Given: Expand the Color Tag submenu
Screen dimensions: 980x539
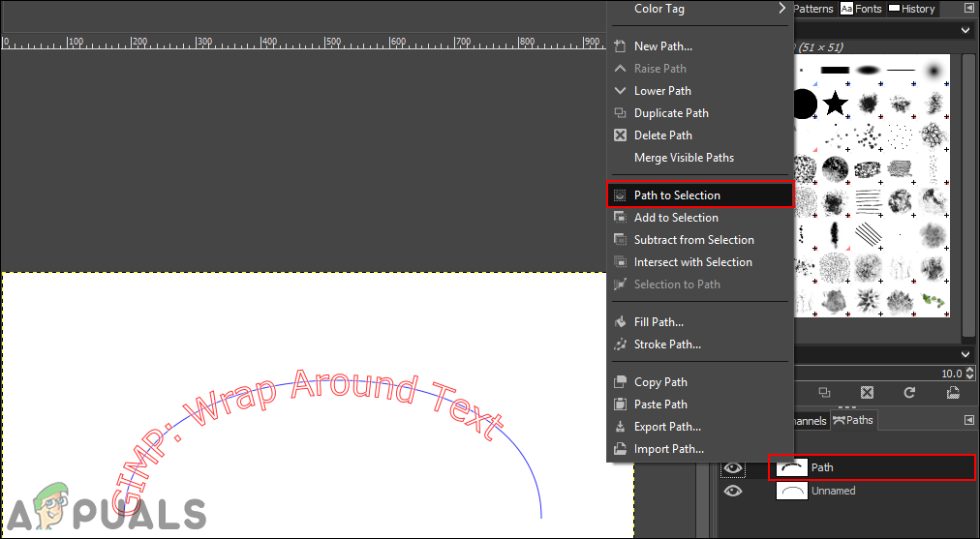Looking at the screenshot, I should (781, 9).
